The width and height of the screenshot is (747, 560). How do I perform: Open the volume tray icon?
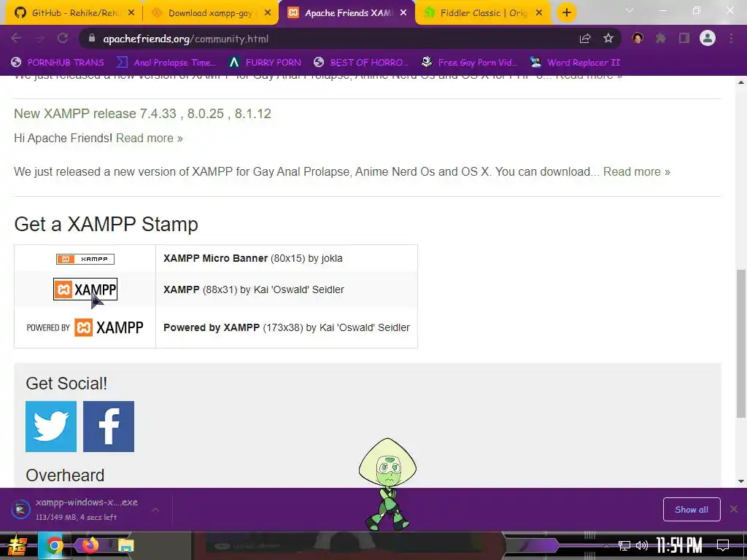tap(642, 545)
